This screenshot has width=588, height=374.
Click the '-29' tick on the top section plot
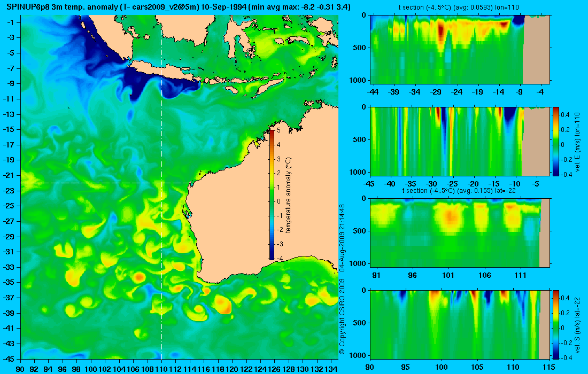pos(436,92)
